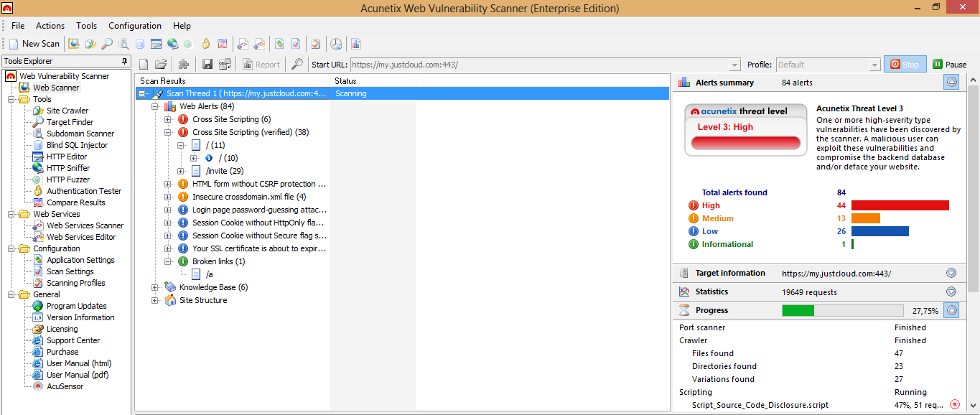This screenshot has width=980, height=415.
Task: Select Scanning Profiles in Tools Explorer
Action: coord(76,283)
